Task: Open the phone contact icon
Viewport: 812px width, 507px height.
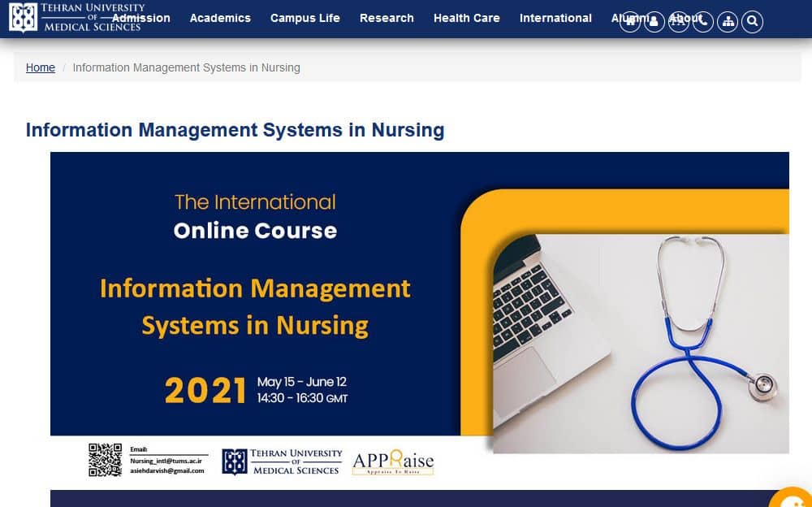Action: coord(703,22)
